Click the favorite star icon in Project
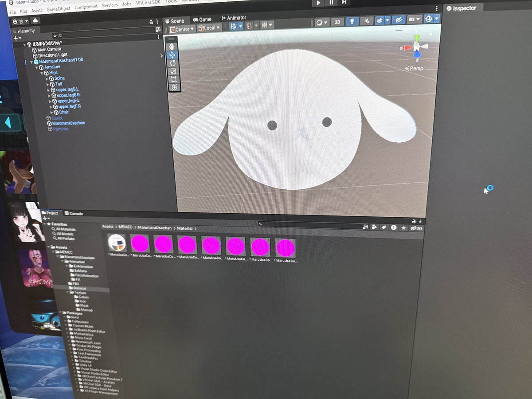The height and width of the screenshot is (399, 532). tap(403, 227)
